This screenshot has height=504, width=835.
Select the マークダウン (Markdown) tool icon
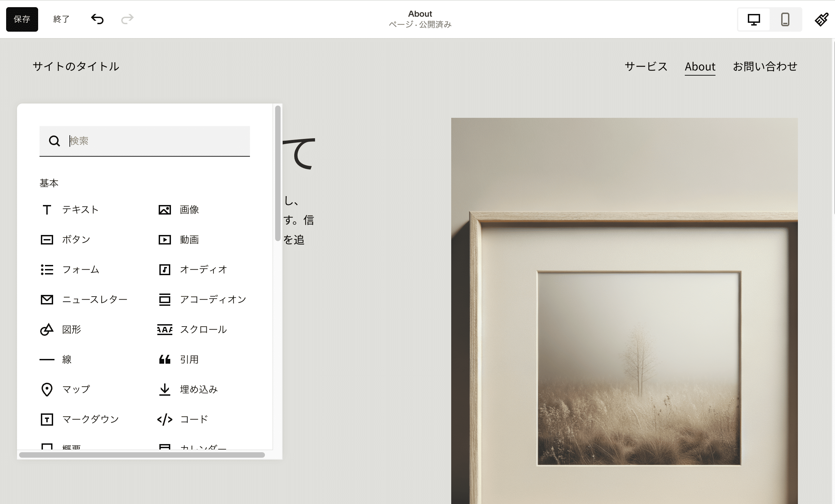pos(47,419)
